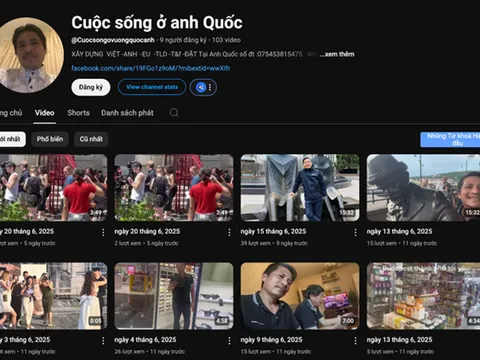Click video title ngày 4 tháng 6, 2025
Viewport: 480px width, 360px height.
(145, 340)
